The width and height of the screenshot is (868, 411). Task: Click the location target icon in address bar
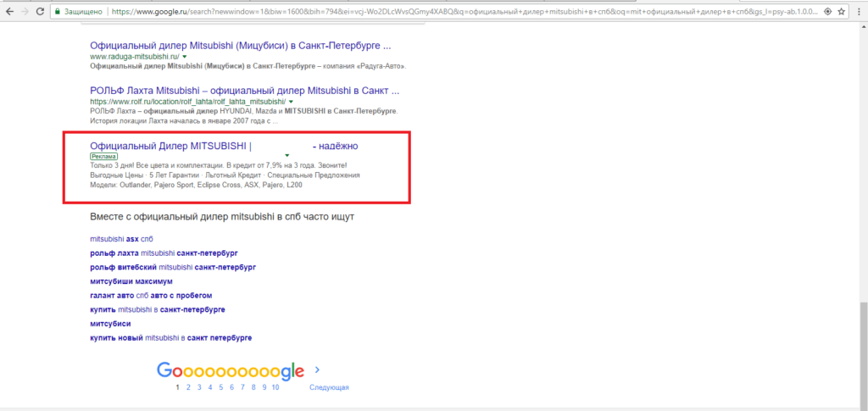tap(827, 11)
